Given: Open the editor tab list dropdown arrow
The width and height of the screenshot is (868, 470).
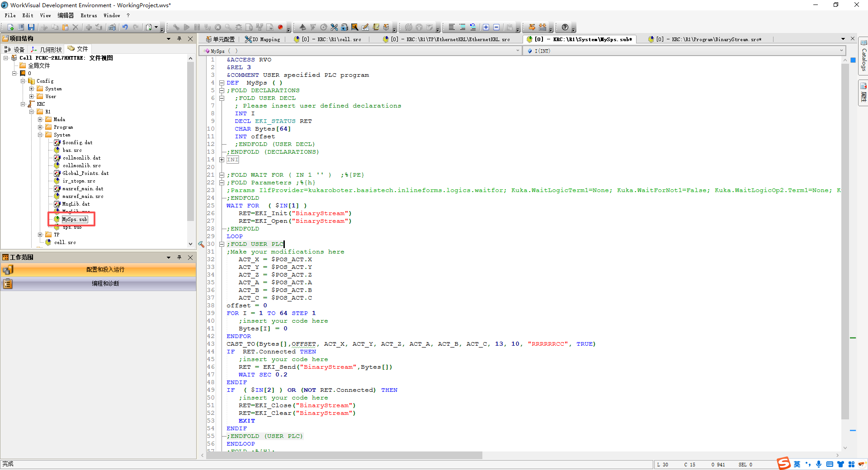Looking at the screenshot, I should [843, 39].
